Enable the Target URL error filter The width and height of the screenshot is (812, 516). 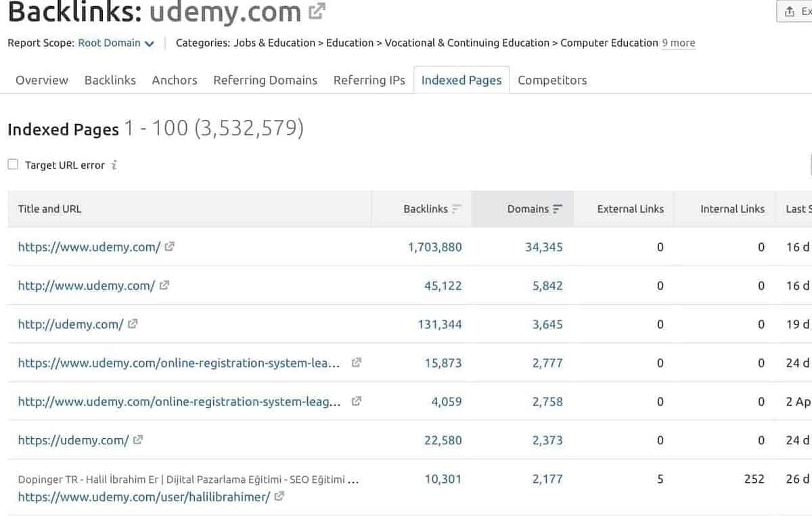pos(12,164)
